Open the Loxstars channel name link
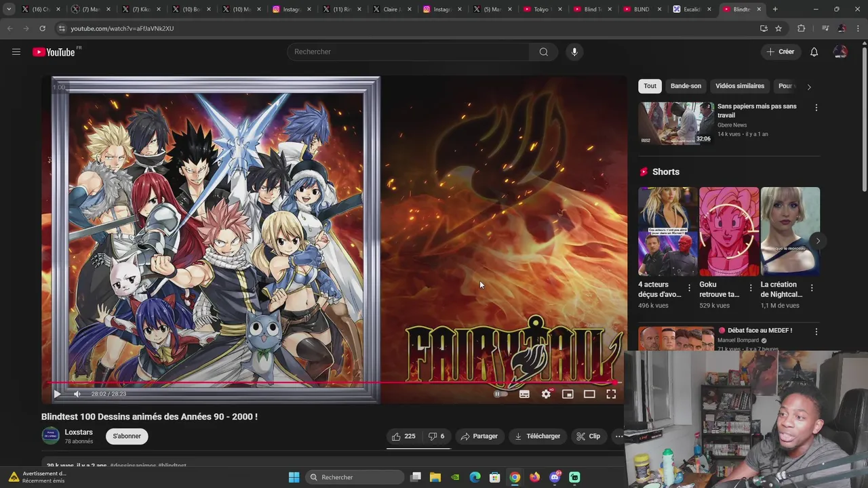This screenshot has width=868, height=488. coord(79,432)
